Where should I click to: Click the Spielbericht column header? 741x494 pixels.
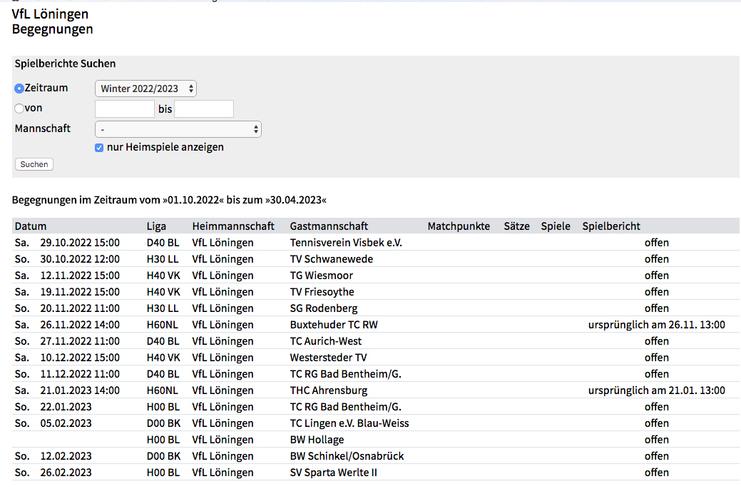611,226
